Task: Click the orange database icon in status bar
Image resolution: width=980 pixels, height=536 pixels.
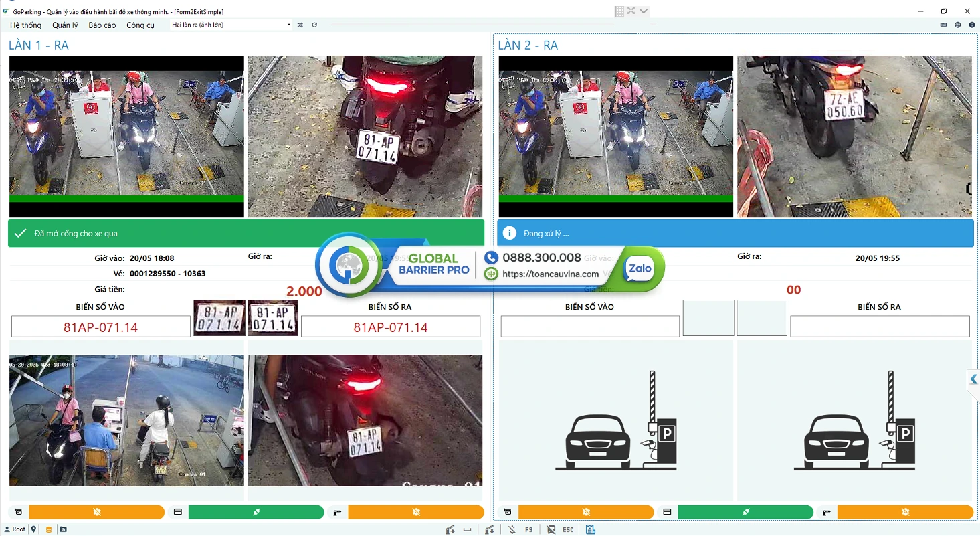Action: click(x=49, y=529)
